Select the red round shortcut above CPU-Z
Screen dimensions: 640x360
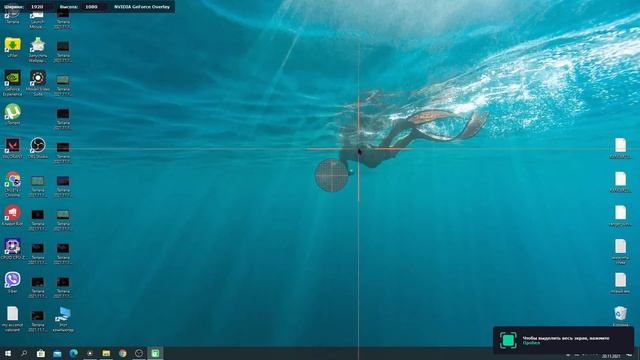coord(13,215)
